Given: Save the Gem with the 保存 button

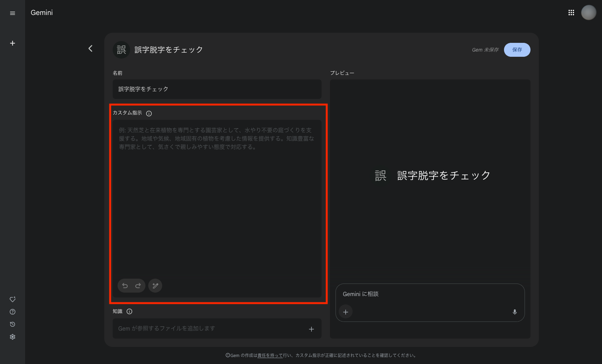Looking at the screenshot, I should click(x=517, y=50).
